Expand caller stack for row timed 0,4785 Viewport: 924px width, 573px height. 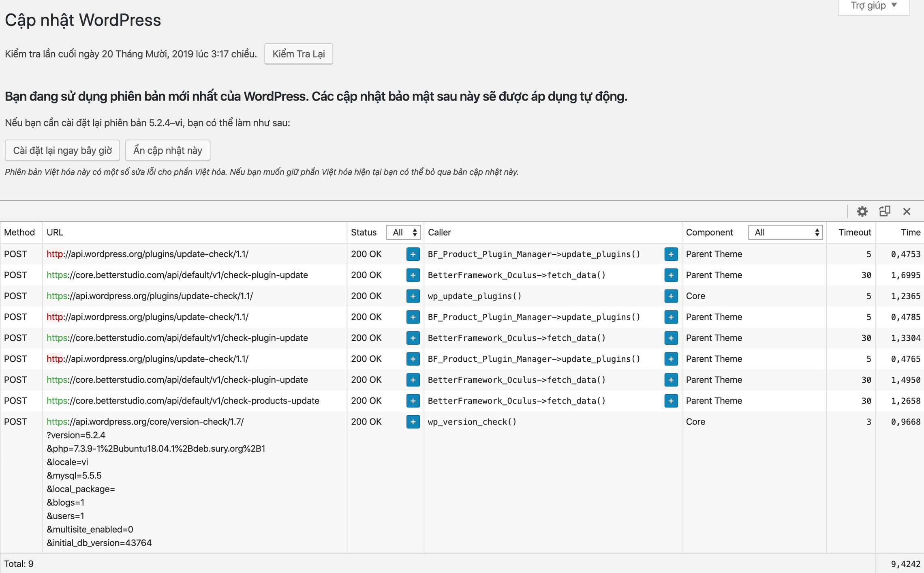point(671,317)
